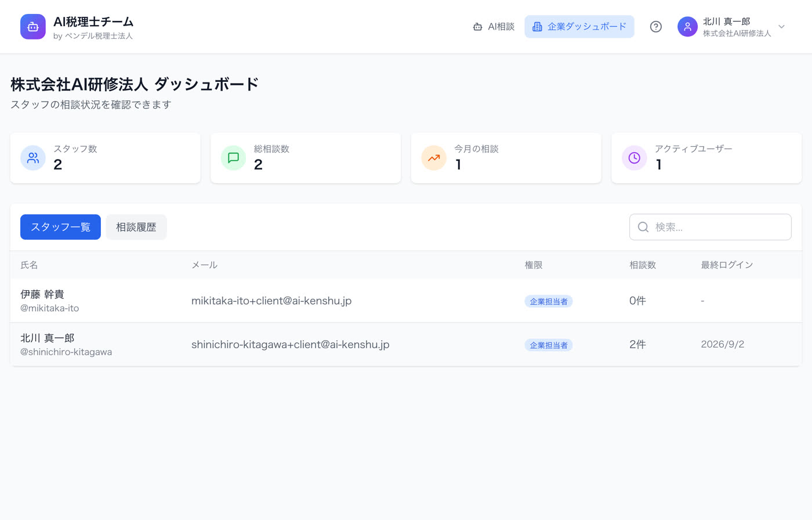This screenshot has height=520, width=812.
Task: Click the 企業担当者 badge for 北川 真一郎
Action: coord(549,345)
